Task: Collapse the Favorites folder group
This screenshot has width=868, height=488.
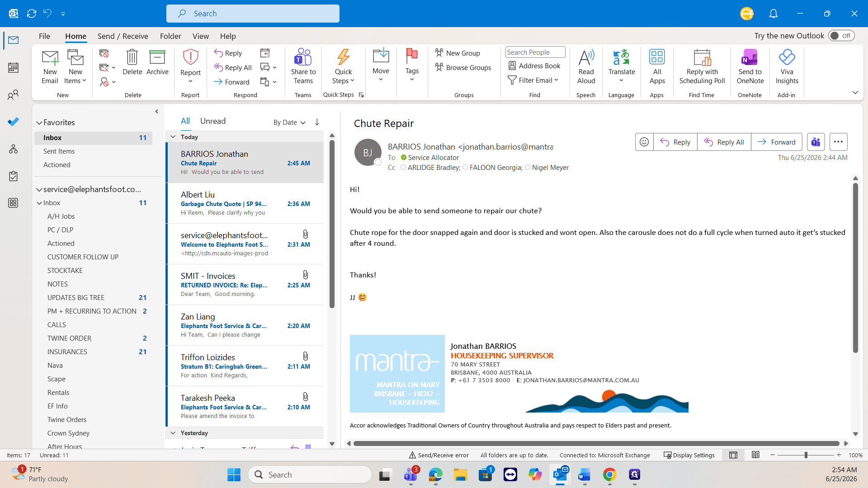Action: [x=39, y=122]
